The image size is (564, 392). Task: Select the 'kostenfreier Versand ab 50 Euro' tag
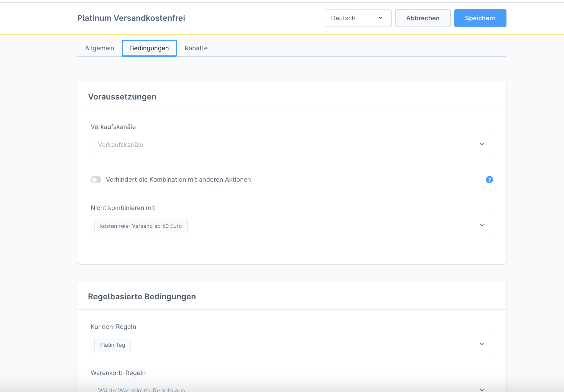click(x=141, y=226)
